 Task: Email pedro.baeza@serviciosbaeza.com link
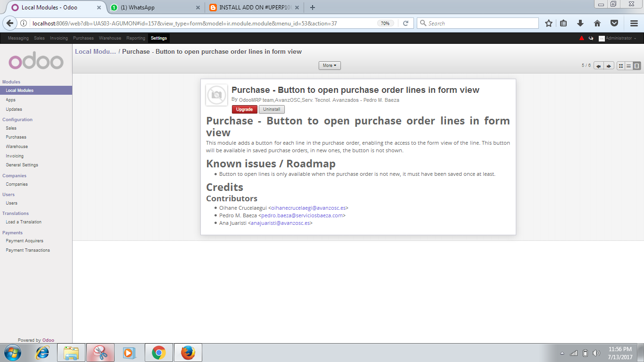click(x=302, y=215)
